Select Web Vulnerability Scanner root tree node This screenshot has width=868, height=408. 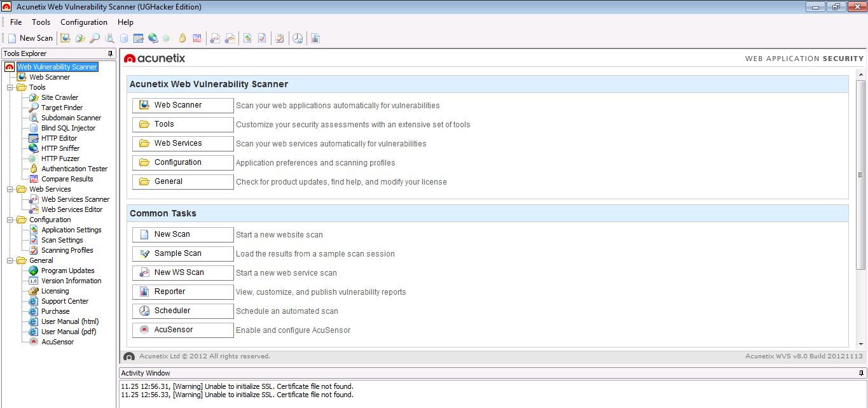(x=57, y=67)
